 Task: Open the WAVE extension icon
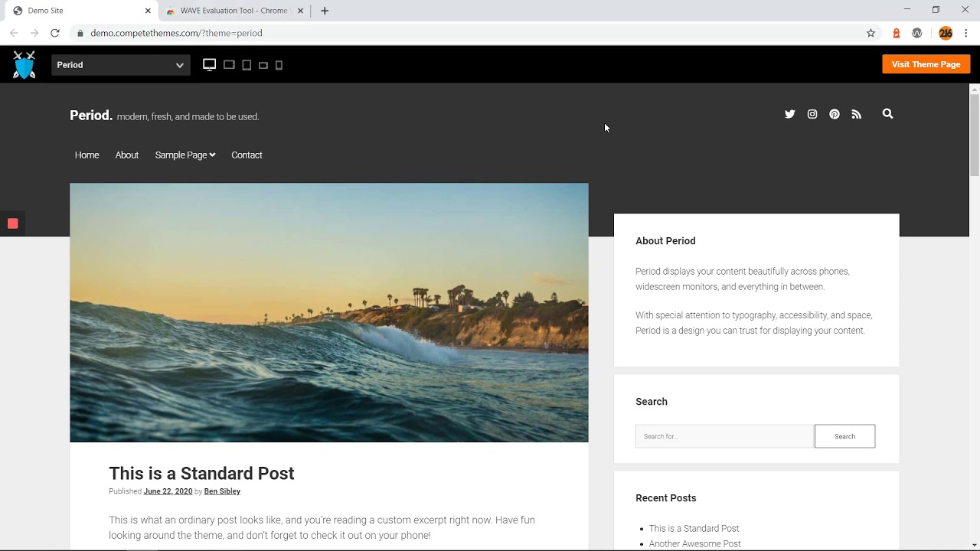[x=917, y=33]
